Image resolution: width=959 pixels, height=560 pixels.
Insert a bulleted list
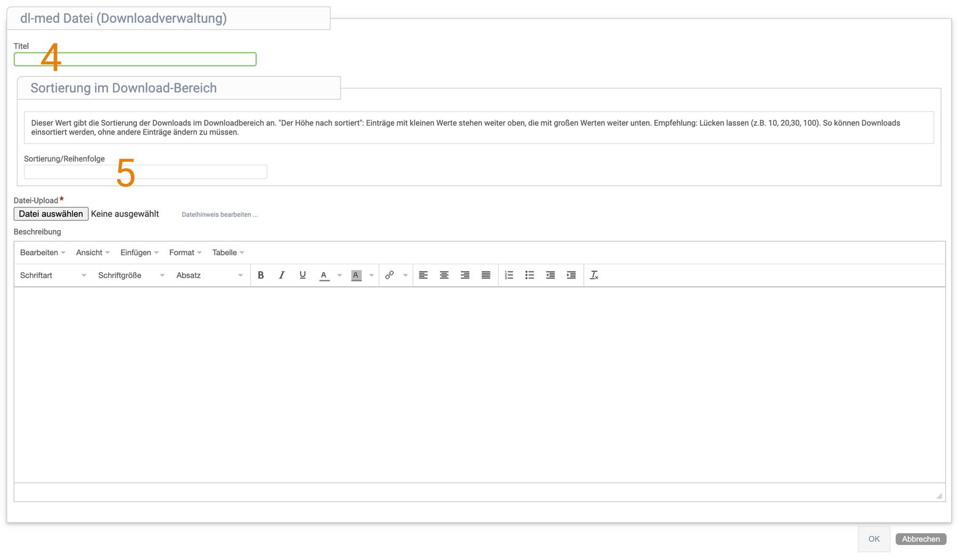[529, 275]
